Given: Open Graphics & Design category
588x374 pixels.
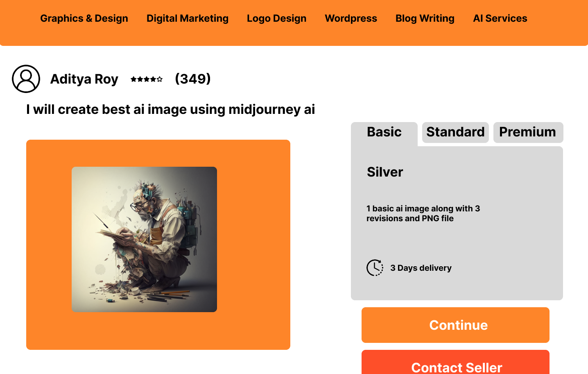Looking at the screenshot, I should click(84, 18).
